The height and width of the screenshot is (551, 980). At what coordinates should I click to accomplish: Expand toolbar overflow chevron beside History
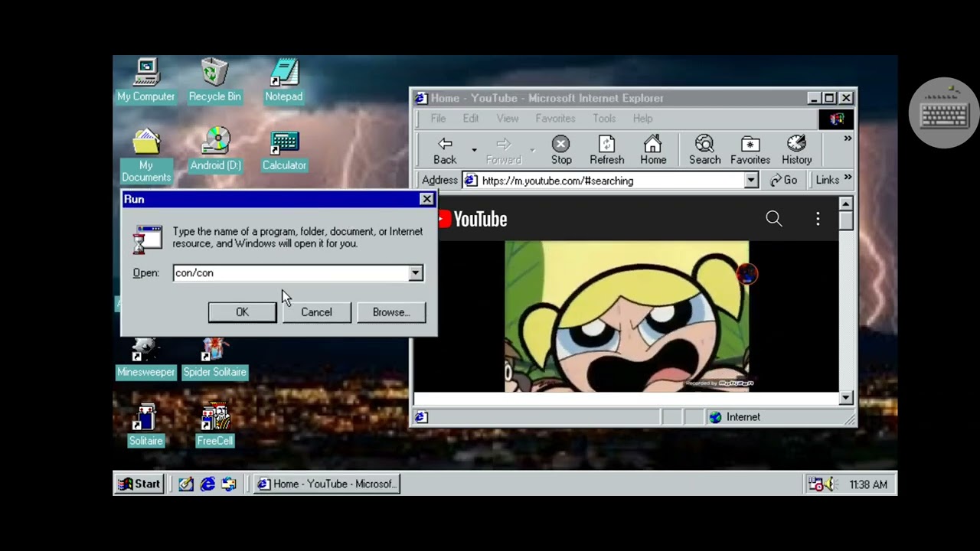848,139
